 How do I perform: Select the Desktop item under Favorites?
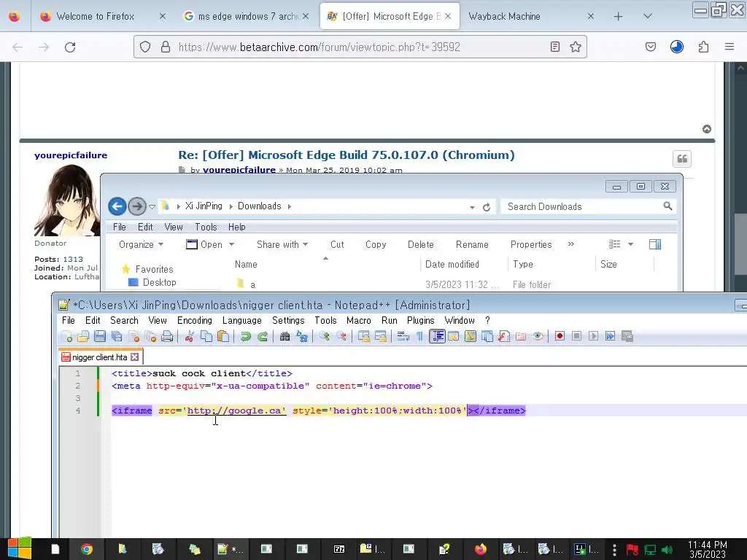pos(159,282)
